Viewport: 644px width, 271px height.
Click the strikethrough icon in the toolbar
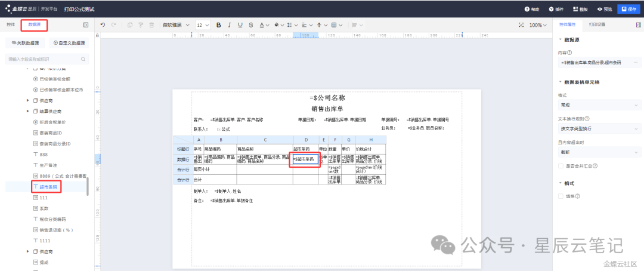[x=250, y=25]
